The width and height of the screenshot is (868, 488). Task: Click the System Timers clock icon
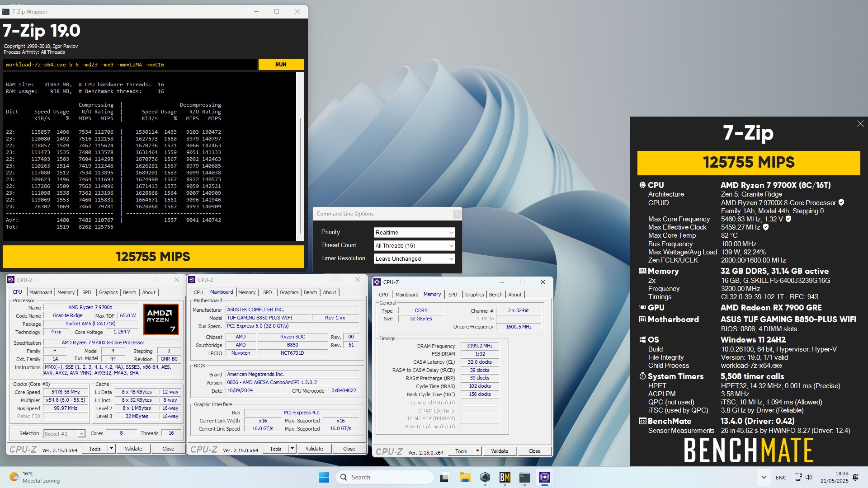(x=642, y=376)
